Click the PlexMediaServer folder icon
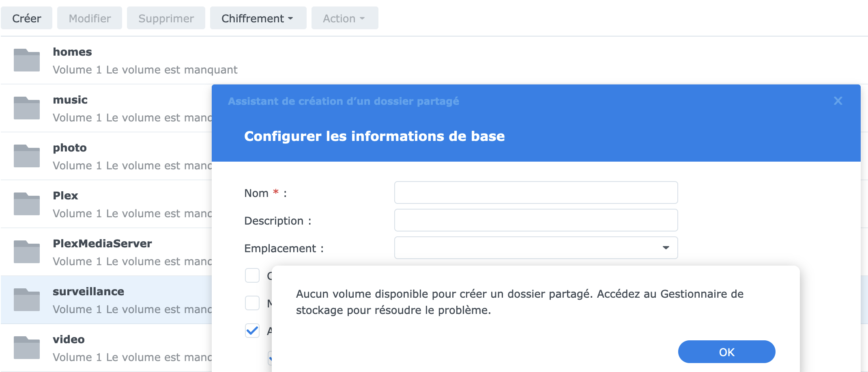The image size is (868, 372). tap(27, 252)
